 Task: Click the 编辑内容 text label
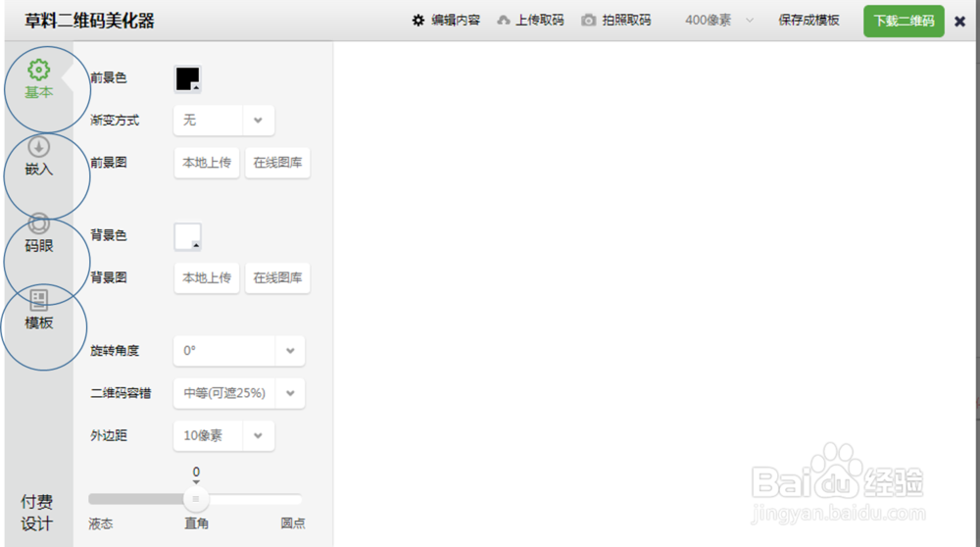456,20
